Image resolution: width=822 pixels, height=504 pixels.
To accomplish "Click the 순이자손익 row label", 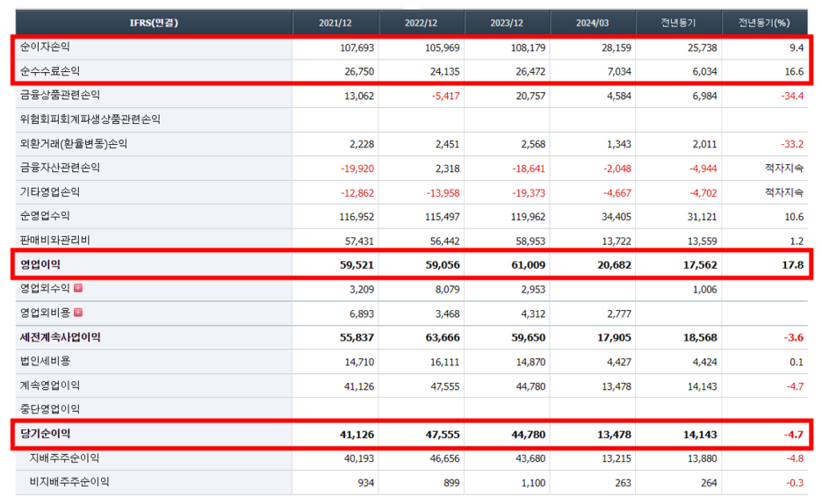I will tap(45, 47).
